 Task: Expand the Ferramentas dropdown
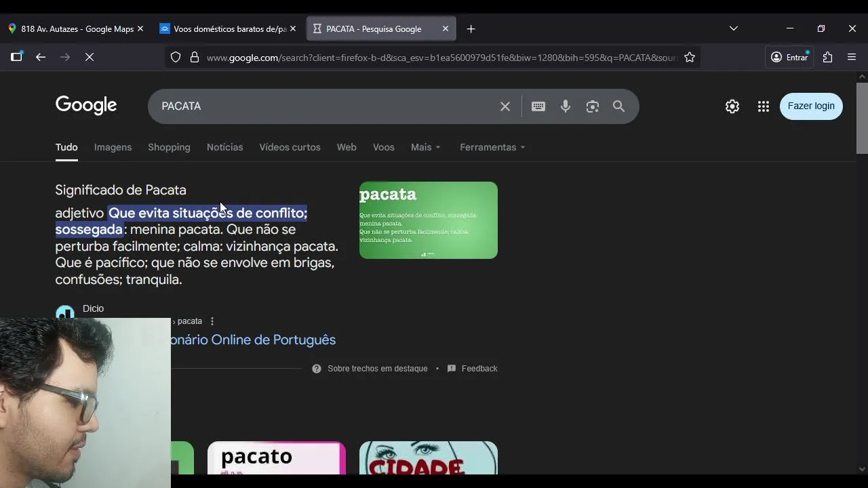[x=492, y=147]
